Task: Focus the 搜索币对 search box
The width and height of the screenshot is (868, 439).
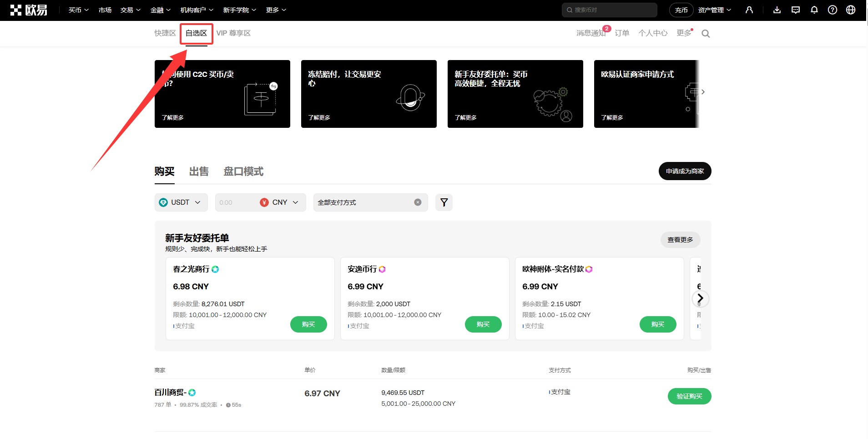Action: pyautogui.click(x=610, y=10)
